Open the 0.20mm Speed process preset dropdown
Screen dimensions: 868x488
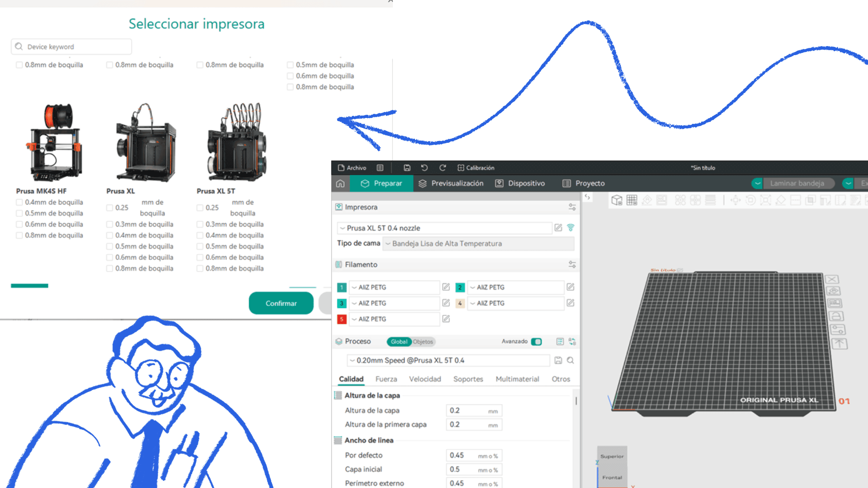tap(448, 360)
